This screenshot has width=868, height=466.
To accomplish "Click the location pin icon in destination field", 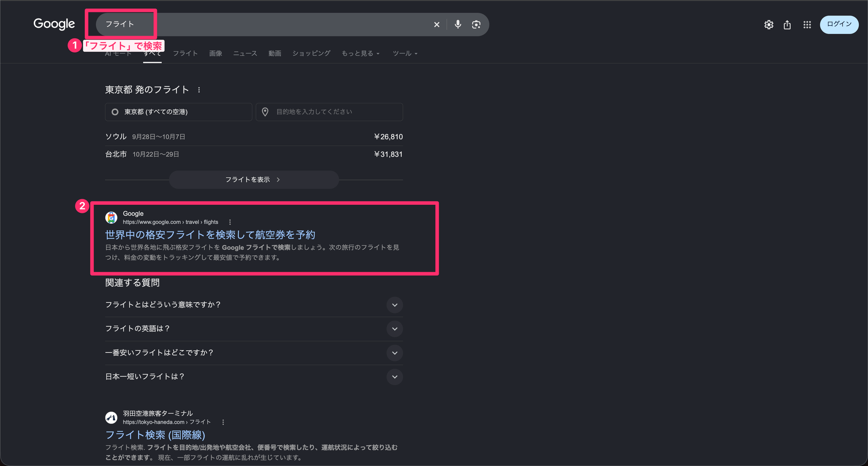I will coord(265,112).
